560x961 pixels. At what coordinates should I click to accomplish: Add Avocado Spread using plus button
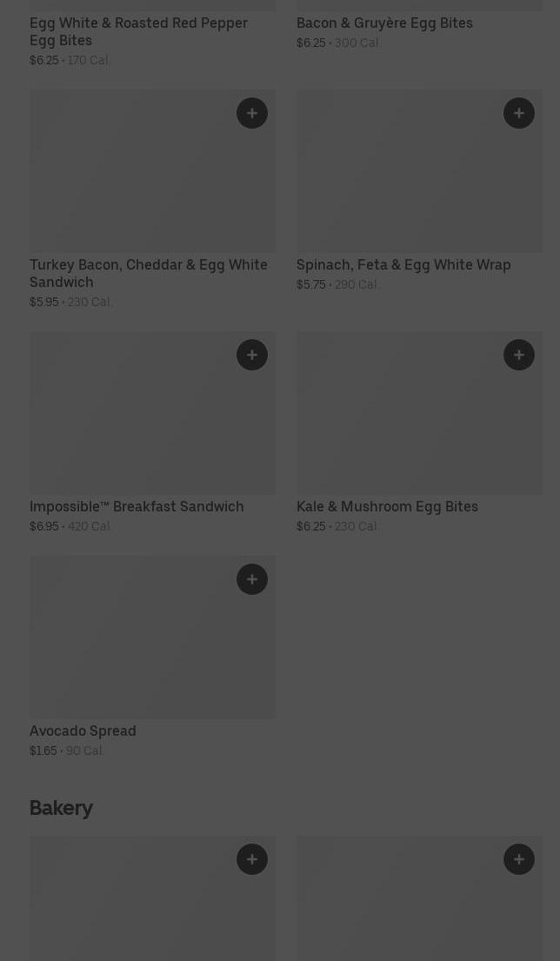[x=252, y=579]
